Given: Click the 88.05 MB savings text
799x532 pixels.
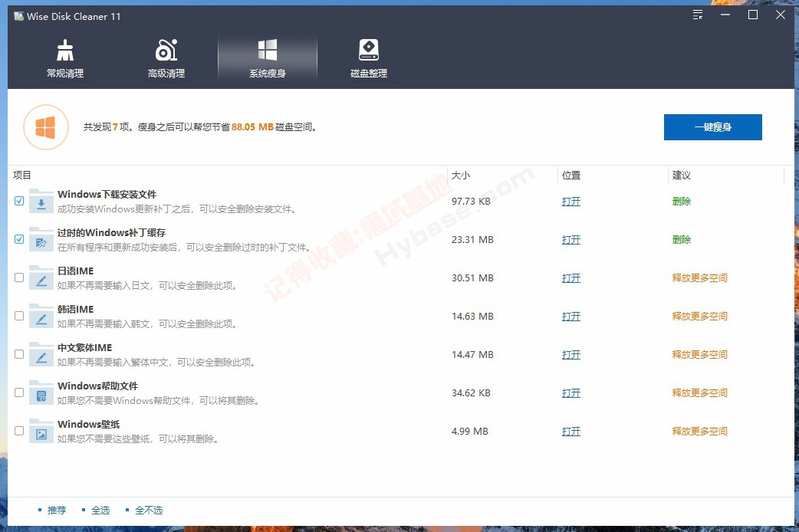Looking at the screenshot, I should point(253,127).
